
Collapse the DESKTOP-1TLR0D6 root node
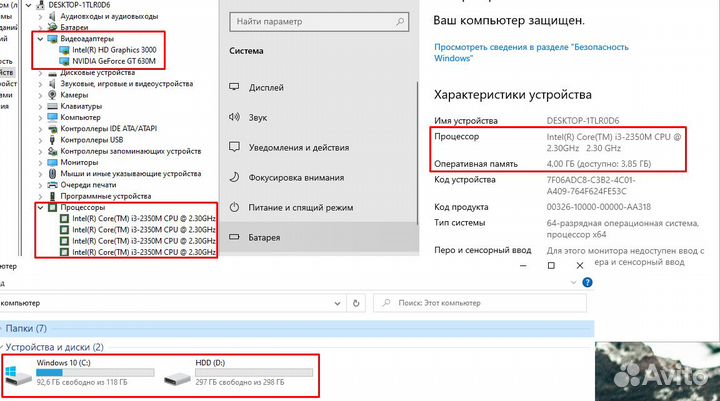tap(29, 5)
